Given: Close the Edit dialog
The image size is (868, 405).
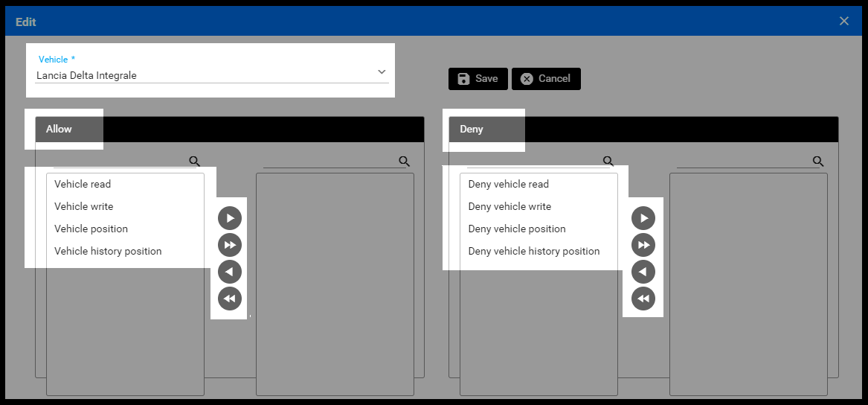Looking at the screenshot, I should coord(844,21).
